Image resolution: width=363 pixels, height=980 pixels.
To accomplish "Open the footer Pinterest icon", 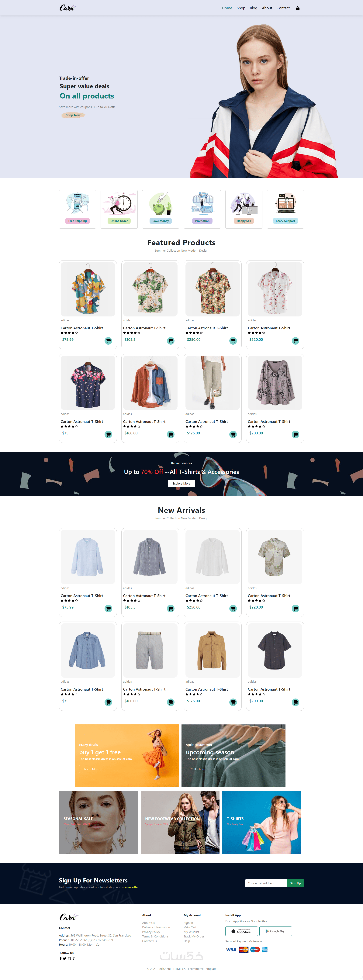I will (x=74, y=958).
